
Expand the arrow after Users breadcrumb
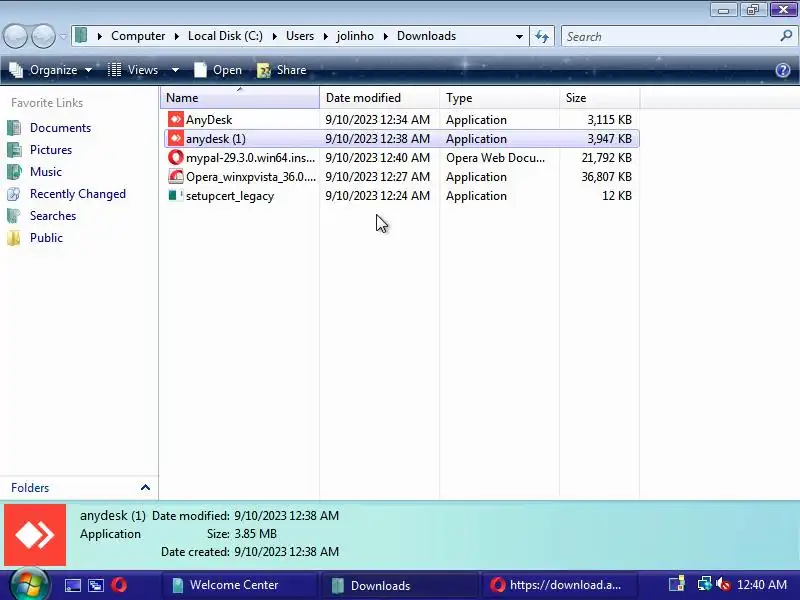[x=326, y=36]
